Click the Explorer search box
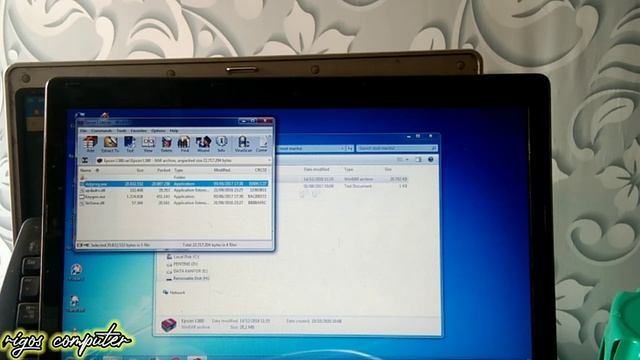Image resolution: width=640 pixels, height=360 pixels. click(396, 148)
